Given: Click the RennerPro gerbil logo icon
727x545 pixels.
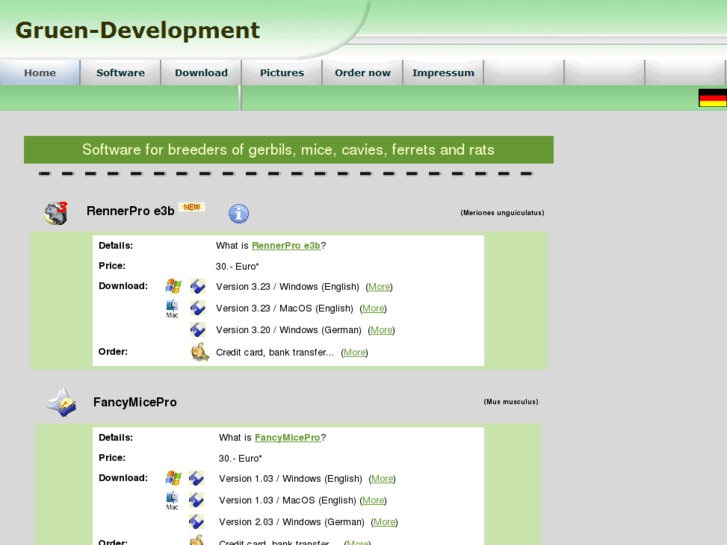Looking at the screenshot, I should tap(56, 213).
